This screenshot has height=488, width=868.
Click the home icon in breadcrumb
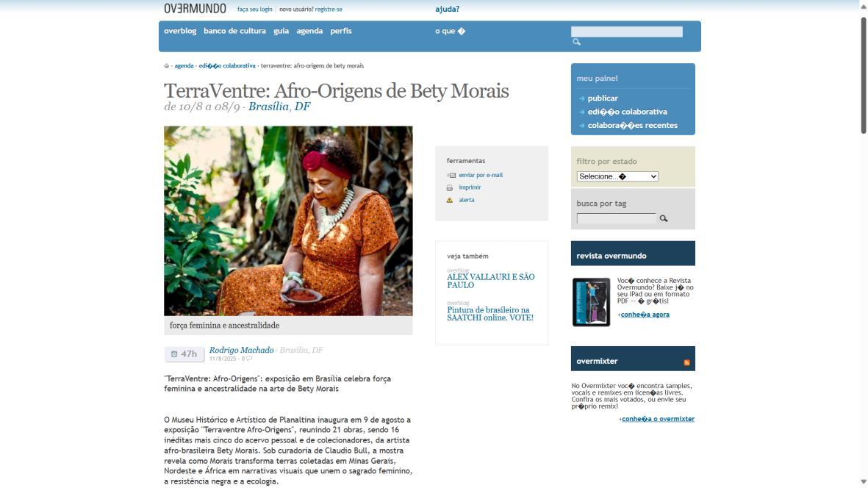click(167, 66)
